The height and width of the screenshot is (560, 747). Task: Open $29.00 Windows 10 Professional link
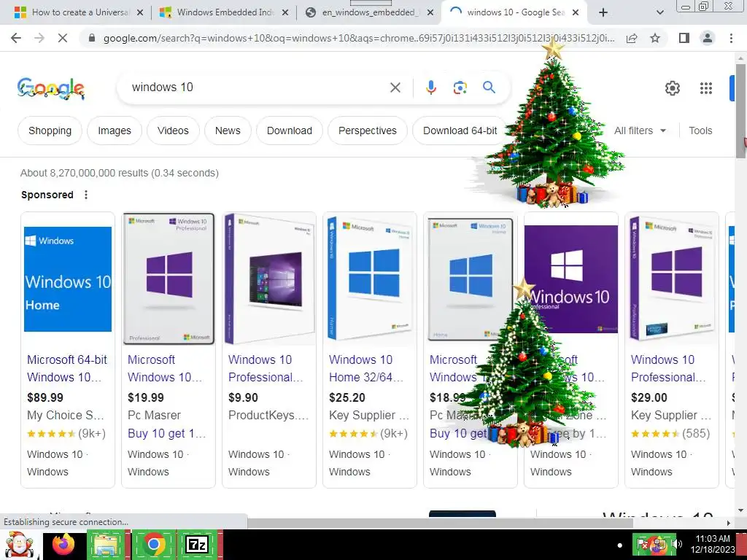click(x=668, y=368)
